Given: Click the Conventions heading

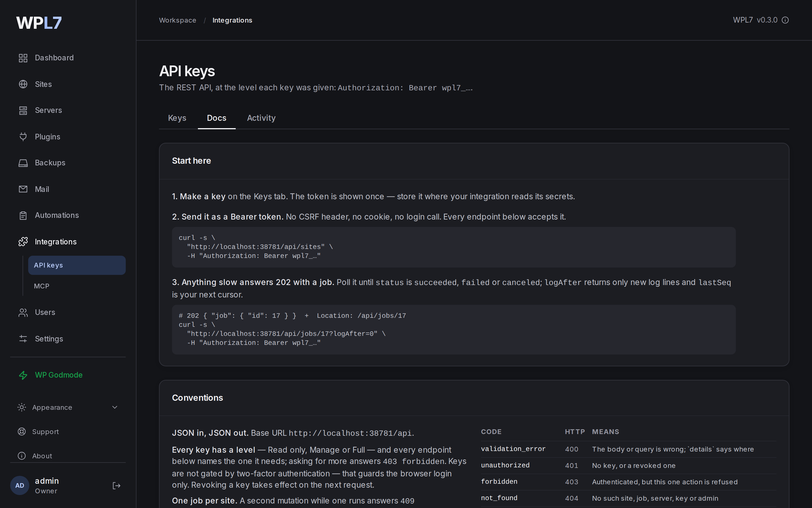Looking at the screenshot, I should (x=197, y=398).
